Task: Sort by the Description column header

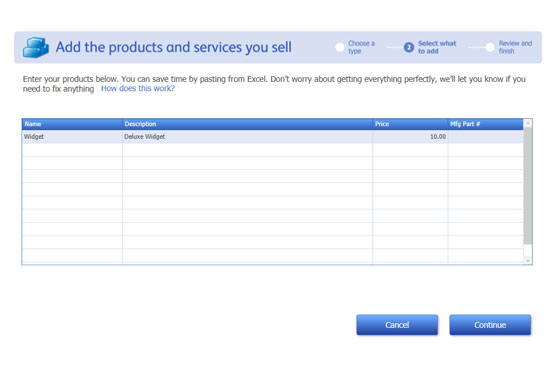Action: (248, 124)
